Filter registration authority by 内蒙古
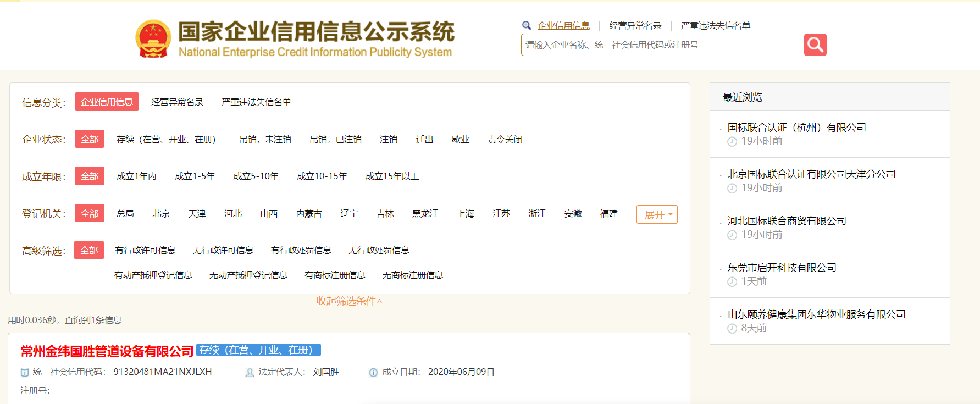This screenshot has height=404, width=980. click(x=309, y=213)
